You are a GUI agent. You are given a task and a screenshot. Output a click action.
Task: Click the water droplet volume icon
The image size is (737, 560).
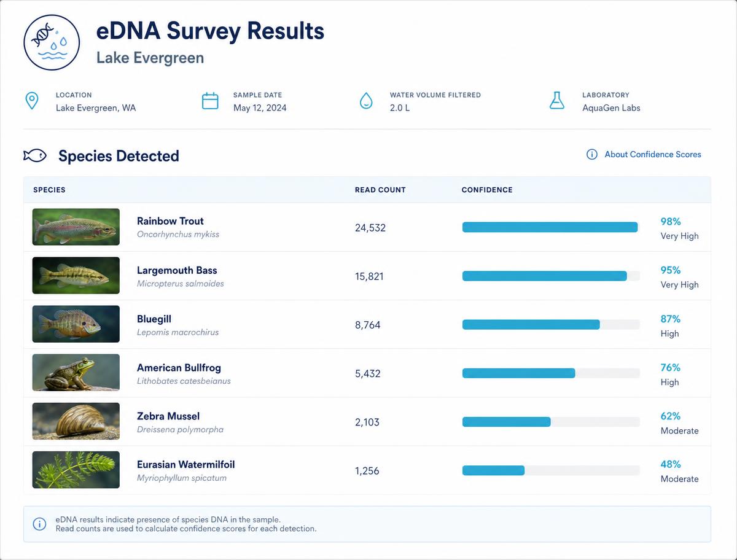pos(366,101)
